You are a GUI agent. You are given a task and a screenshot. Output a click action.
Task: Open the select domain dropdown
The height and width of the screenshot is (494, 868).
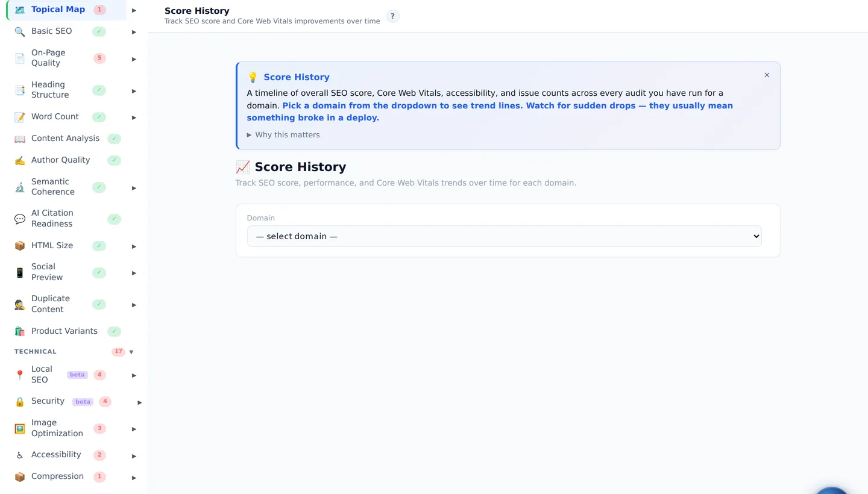tap(505, 236)
